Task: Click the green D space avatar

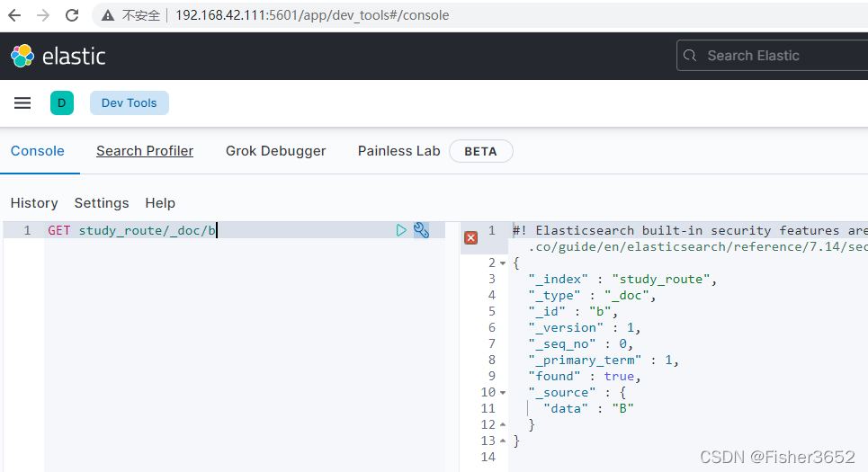Action: point(62,102)
